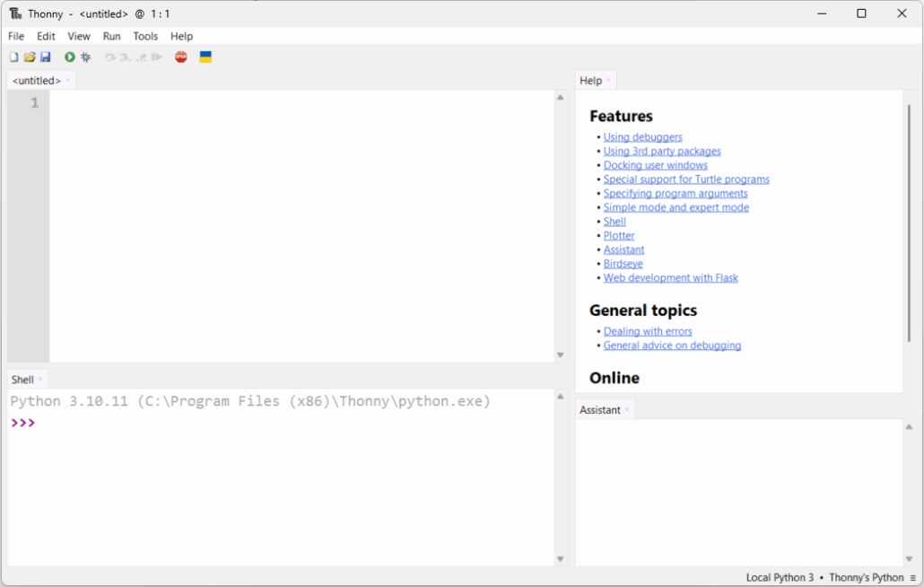The width and height of the screenshot is (924, 587).
Task: Click the Features heading in Help
Action: point(621,116)
